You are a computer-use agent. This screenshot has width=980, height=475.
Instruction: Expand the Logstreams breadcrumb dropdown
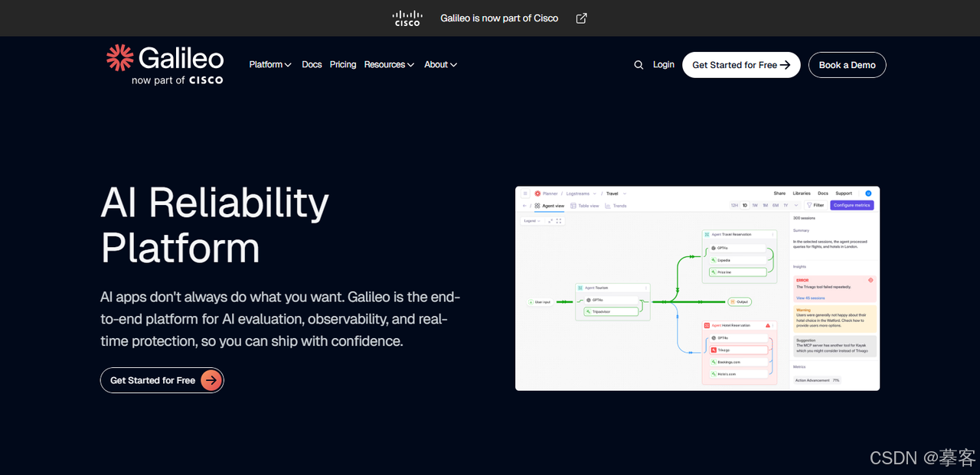coord(595,194)
